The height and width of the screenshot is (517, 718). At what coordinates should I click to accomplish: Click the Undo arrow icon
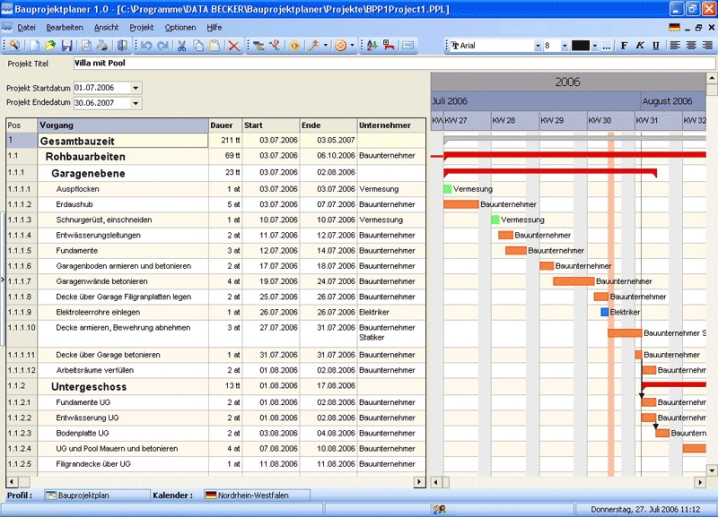coord(146,46)
